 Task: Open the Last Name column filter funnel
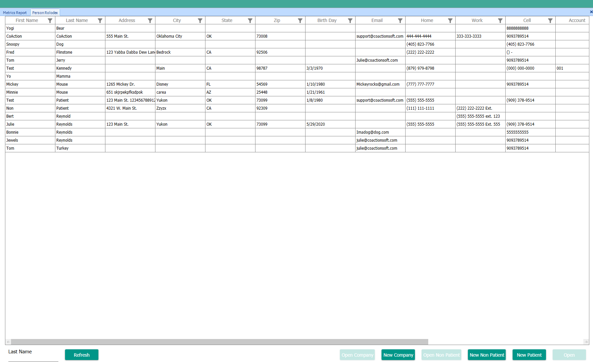pos(100,21)
